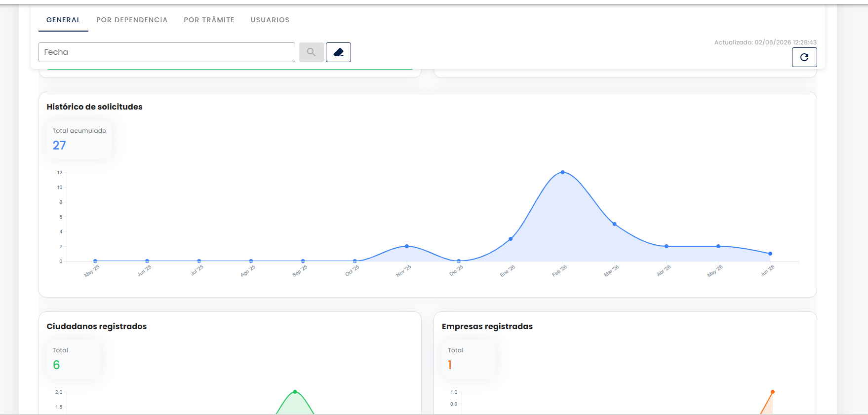Viewport: 868px width, 415px height.
Task: Click the search magnifier icon button
Action: click(311, 52)
